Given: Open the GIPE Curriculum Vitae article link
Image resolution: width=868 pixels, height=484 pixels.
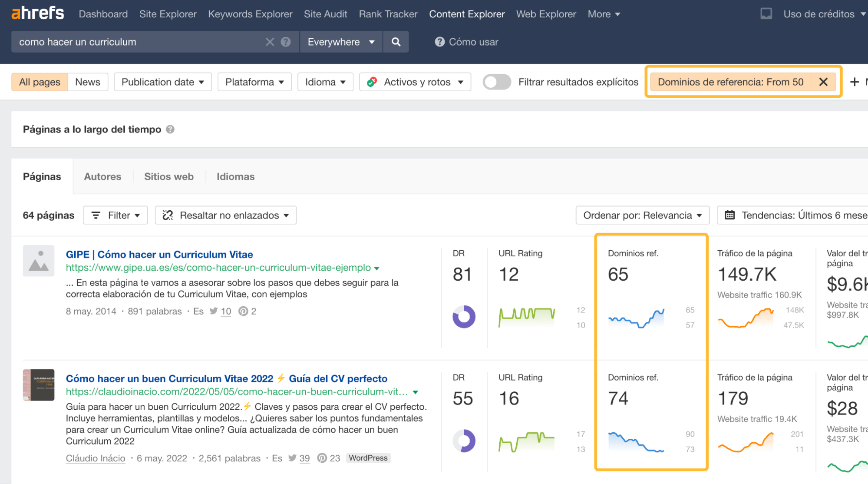Looking at the screenshot, I should pos(159,254).
